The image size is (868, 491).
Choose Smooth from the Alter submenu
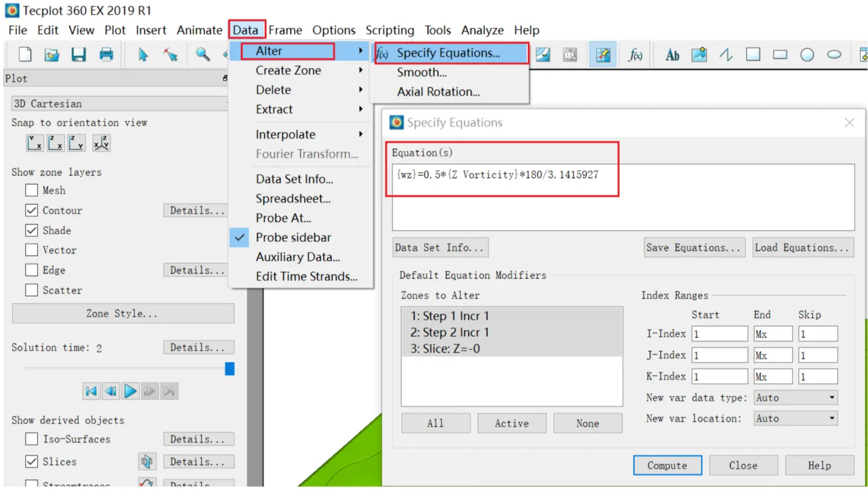[450, 72]
